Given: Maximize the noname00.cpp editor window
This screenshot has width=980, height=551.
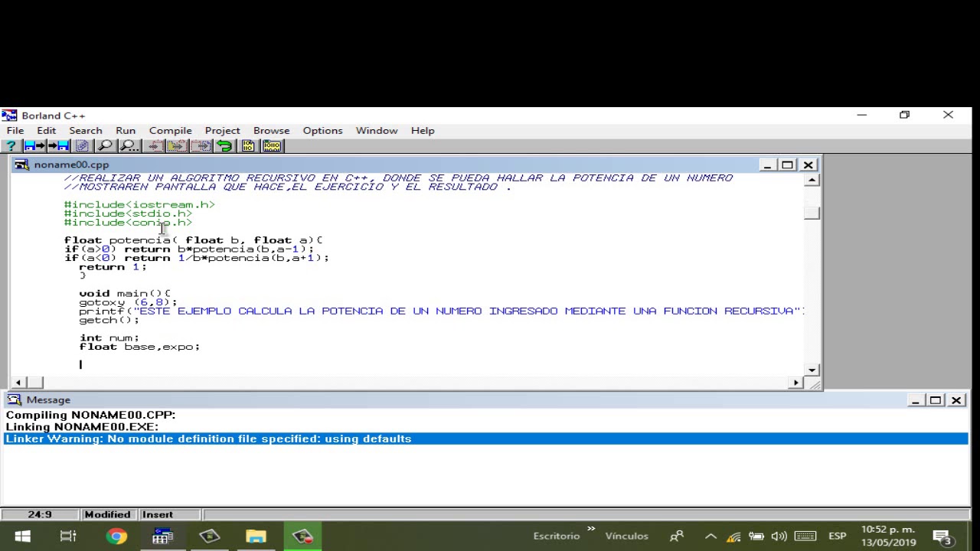Looking at the screenshot, I should coord(787,165).
